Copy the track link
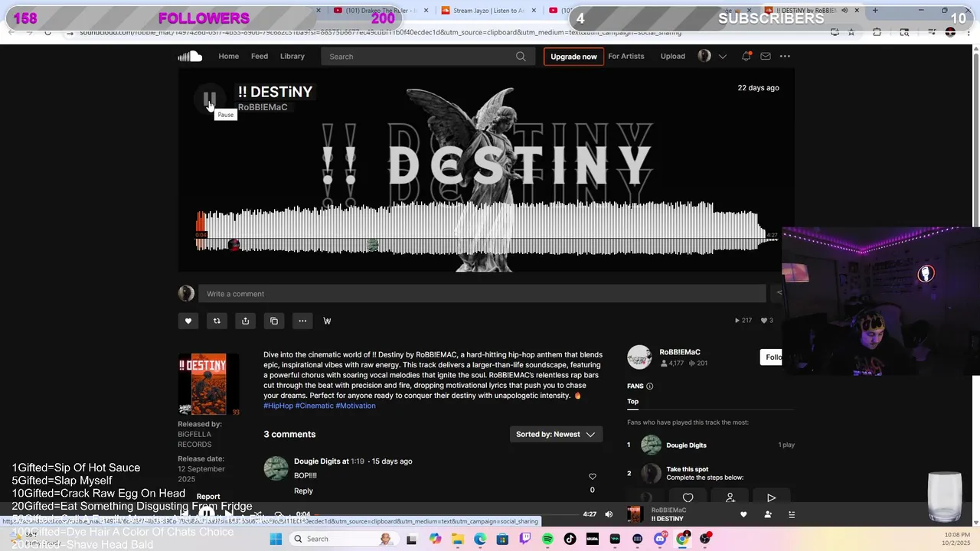The height and width of the screenshot is (551, 980). tap(274, 321)
